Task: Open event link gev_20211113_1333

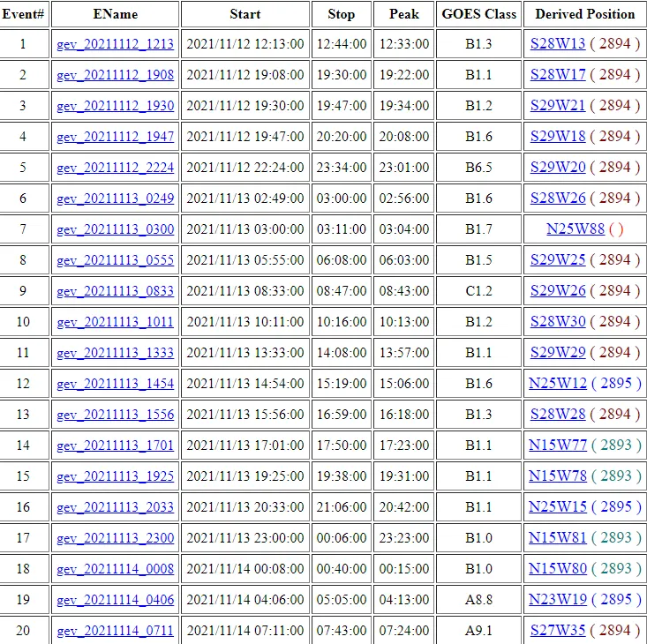Action: pos(115,353)
